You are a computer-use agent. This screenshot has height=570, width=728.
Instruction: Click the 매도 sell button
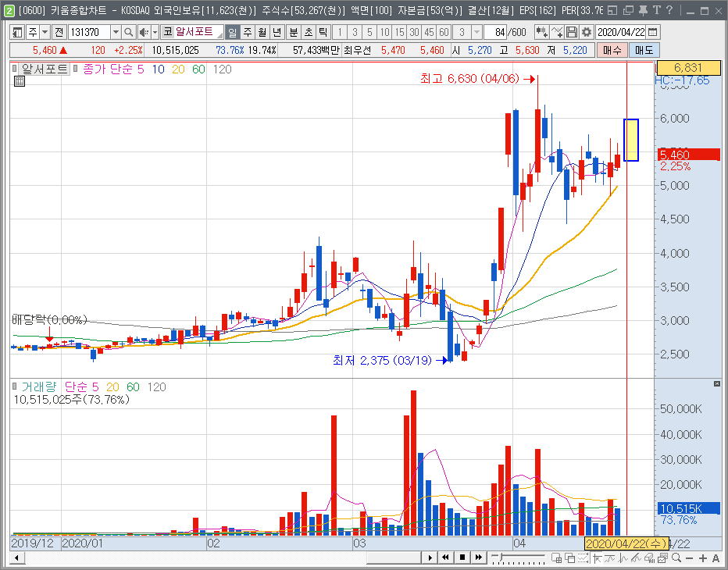pos(644,50)
